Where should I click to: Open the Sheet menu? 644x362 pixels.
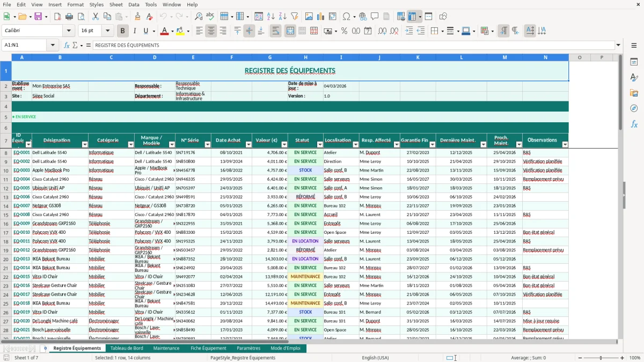(x=116, y=4)
